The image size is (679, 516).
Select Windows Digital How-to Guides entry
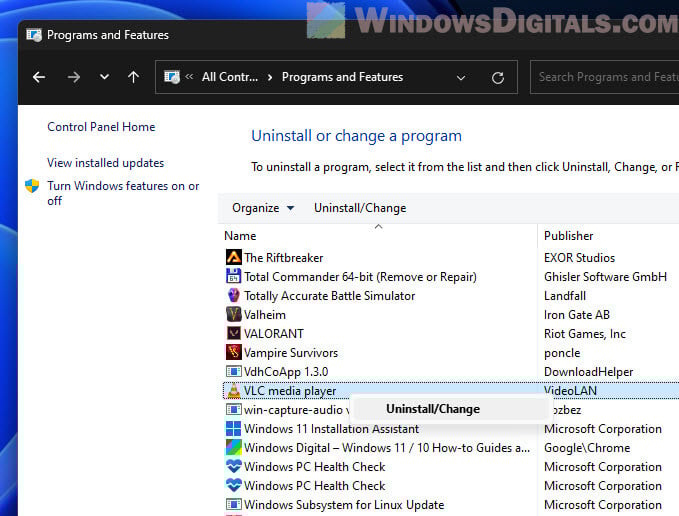[x=387, y=448]
